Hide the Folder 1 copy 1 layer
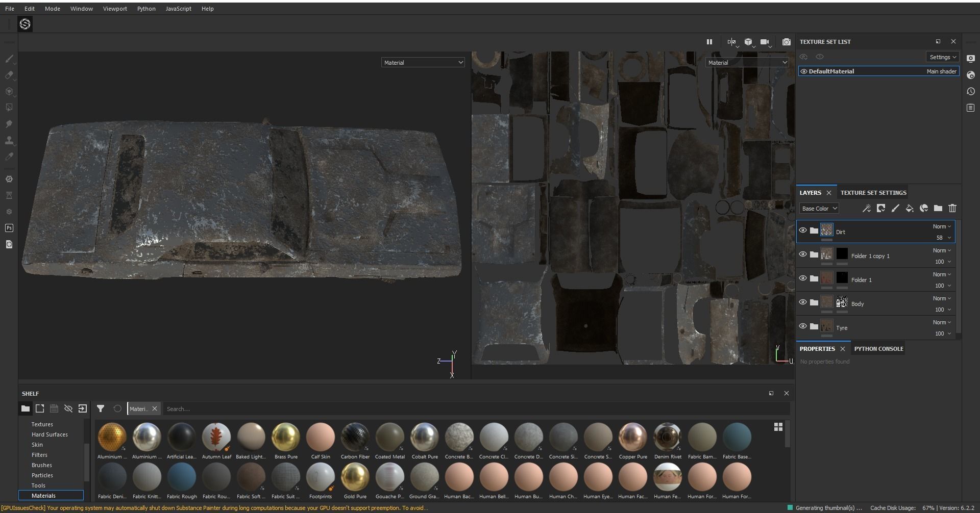The width and height of the screenshot is (980, 513). coord(803,254)
